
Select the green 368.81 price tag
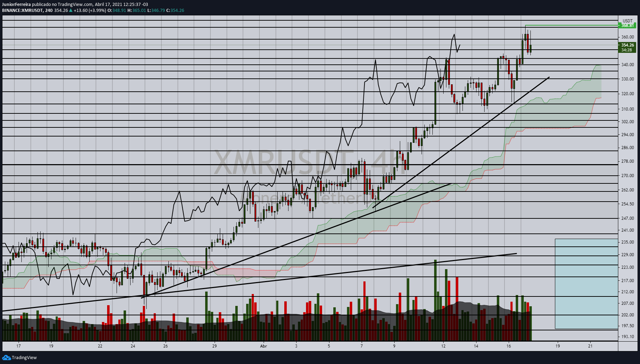pos(627,26)
